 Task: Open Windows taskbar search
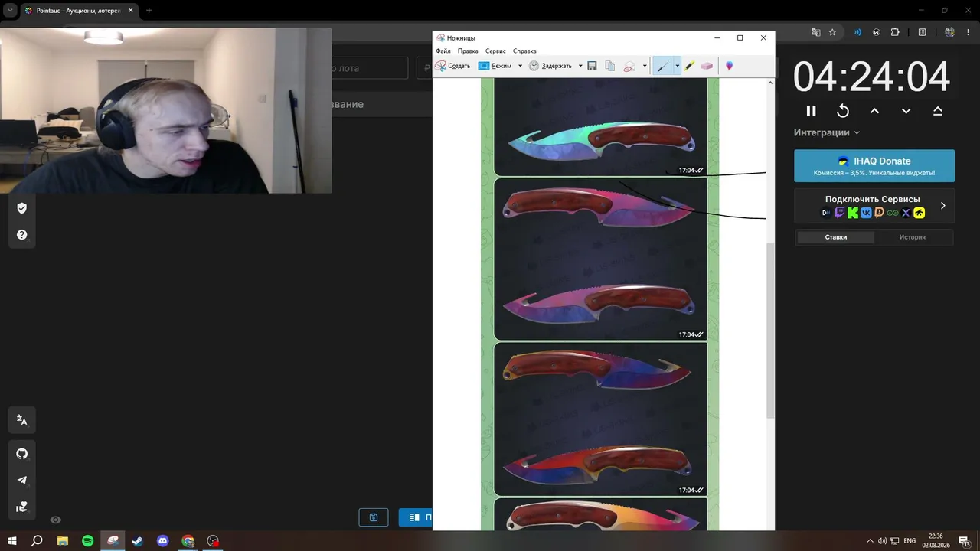click(x=37, y=541)
